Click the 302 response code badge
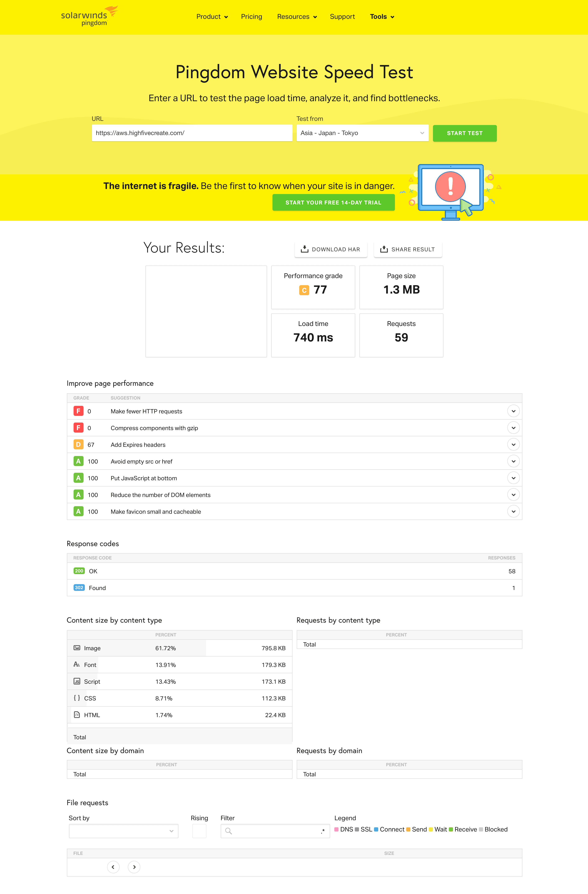Image resolution: width=588 pixels, height=894 pixels. click(79, 587)
